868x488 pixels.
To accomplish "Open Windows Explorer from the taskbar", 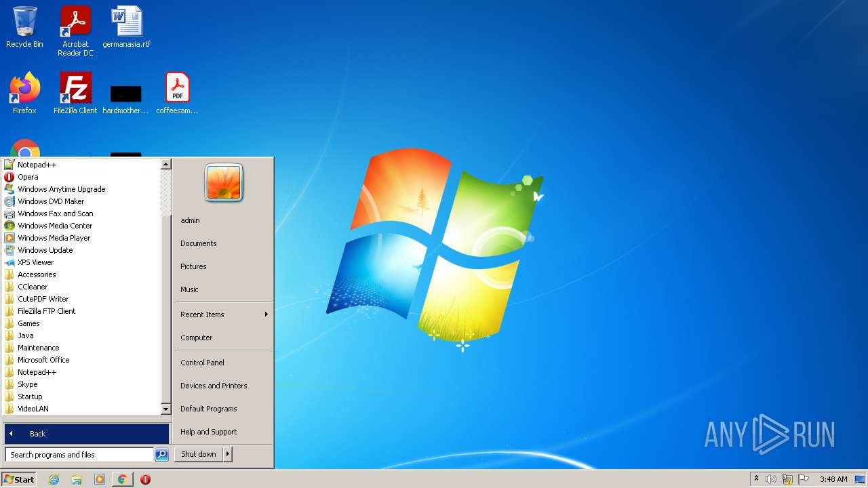I will coord(77,479).
